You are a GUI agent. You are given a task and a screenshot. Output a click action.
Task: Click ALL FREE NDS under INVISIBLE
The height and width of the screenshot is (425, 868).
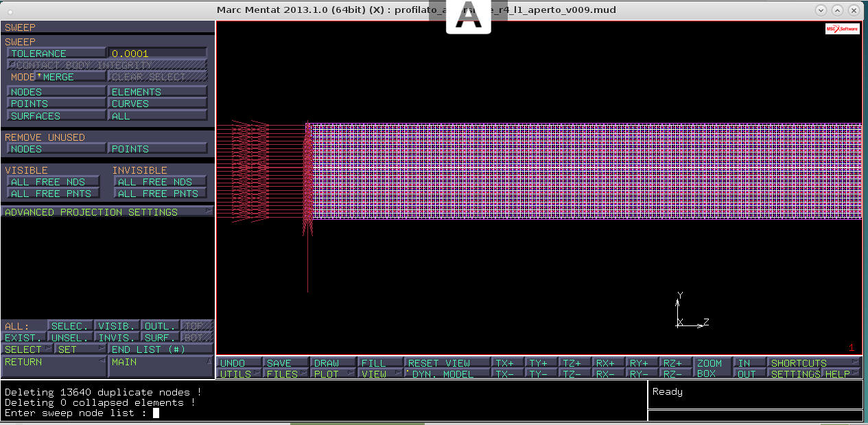(161, 182)
